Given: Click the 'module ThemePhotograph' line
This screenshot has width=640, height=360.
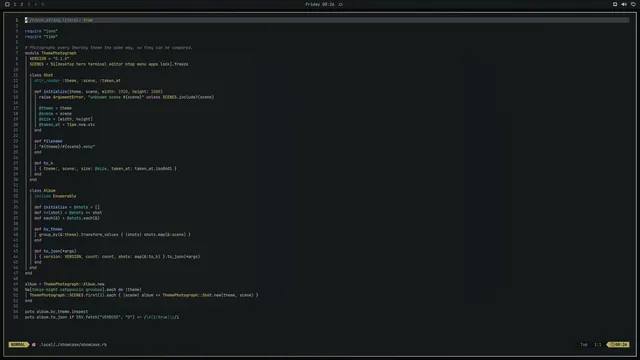Looking at the screenshot, I should tap(51, 53).
